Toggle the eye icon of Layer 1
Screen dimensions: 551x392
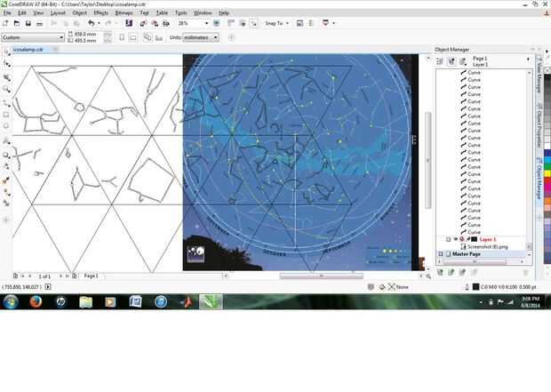click(456, 239)
